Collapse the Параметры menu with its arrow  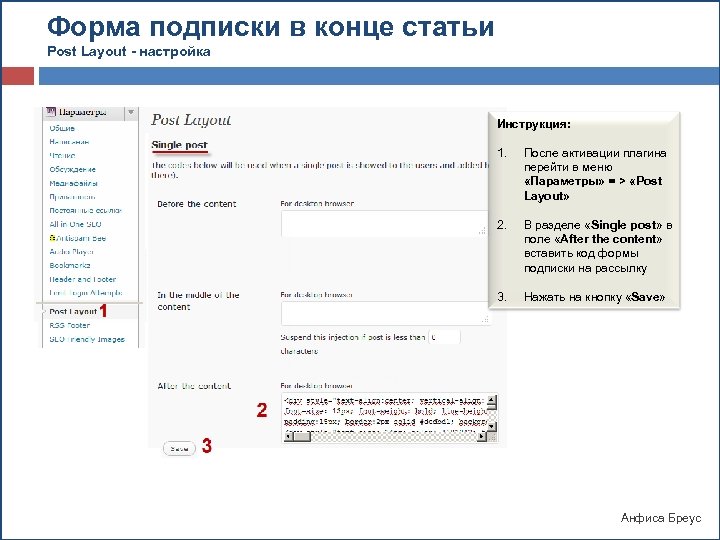131,112
